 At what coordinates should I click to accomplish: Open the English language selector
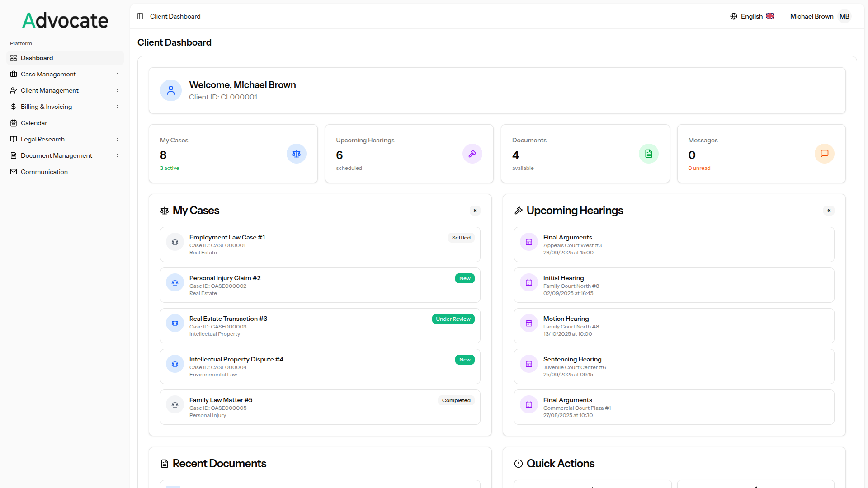752,16
